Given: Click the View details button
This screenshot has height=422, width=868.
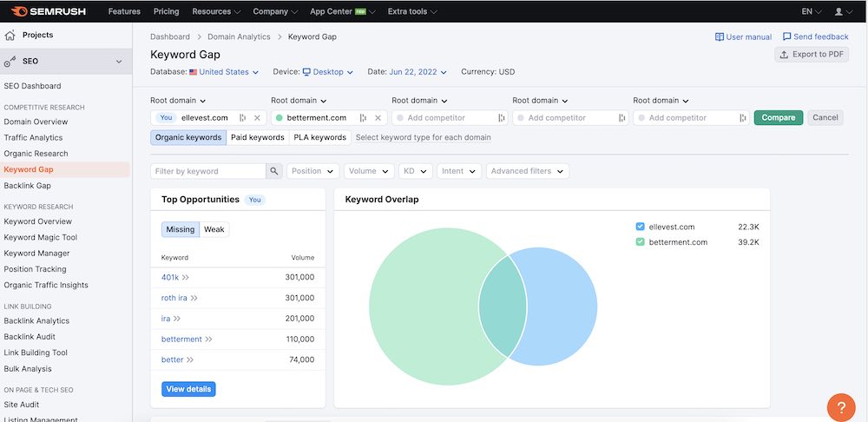Looking at the screenshot, I should [x=188, y=389].
